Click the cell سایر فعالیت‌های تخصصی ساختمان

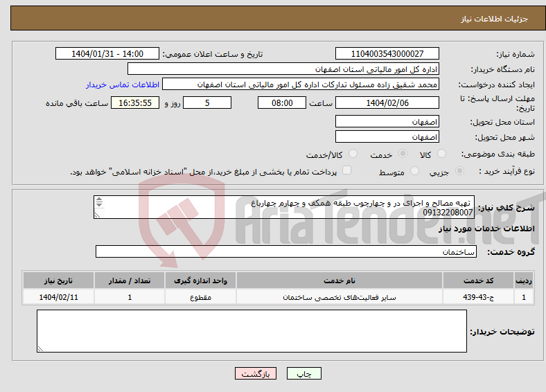pos(340,297)
